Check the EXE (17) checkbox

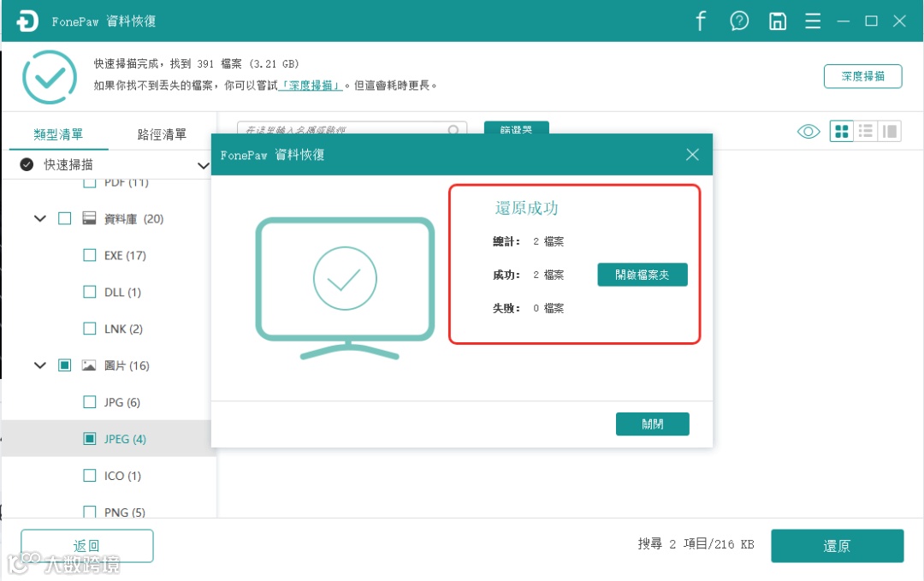coord(90,255)
